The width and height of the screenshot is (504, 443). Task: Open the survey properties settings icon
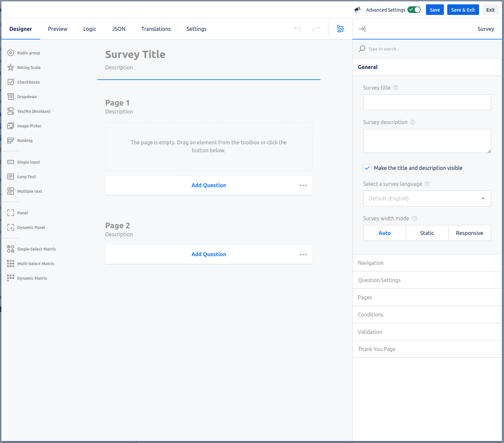click(340, 29)
